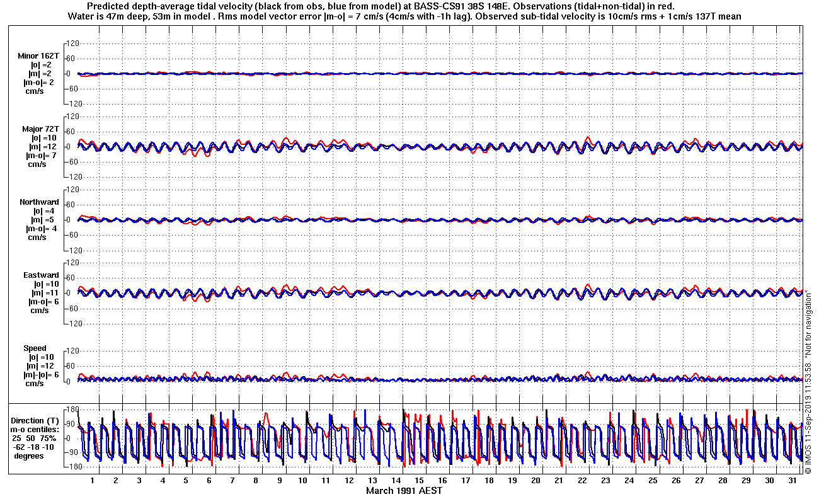Click '|m-o|= 6' under Eastward
819x504 pixels.
[x=42, y=302]
